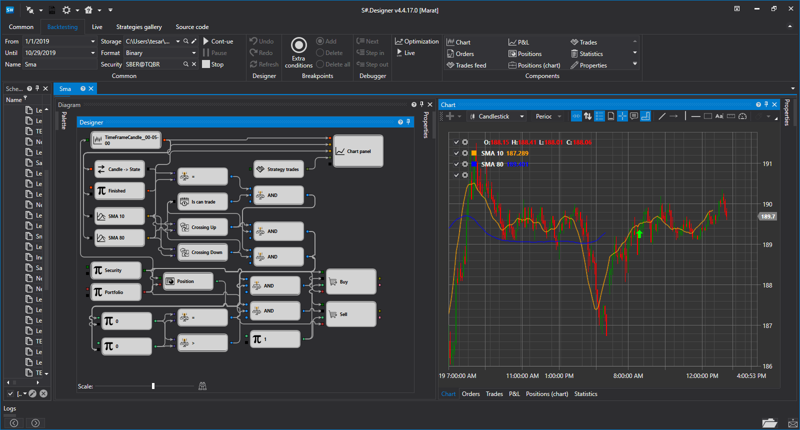The width and height of the screenshot is (800, 430).
Task: Expand the Period dropdown in chart toolbar
Action: click(x=550, y=116)
